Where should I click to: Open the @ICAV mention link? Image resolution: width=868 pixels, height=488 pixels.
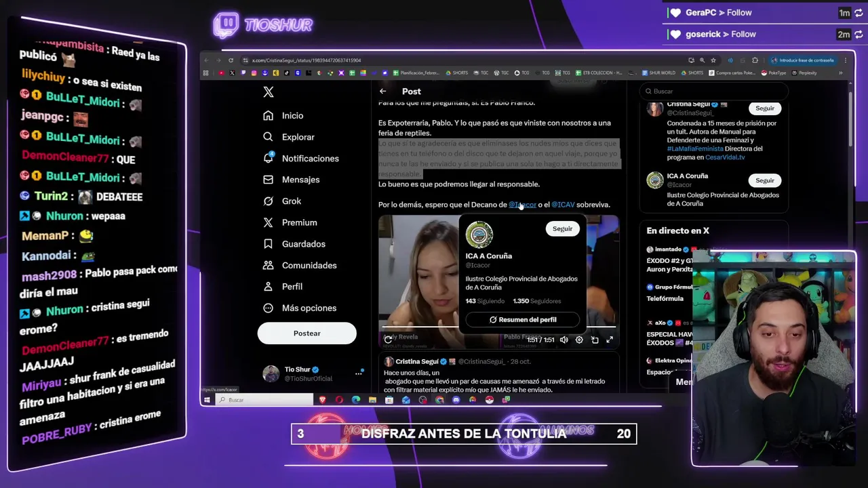coord(563,205)
